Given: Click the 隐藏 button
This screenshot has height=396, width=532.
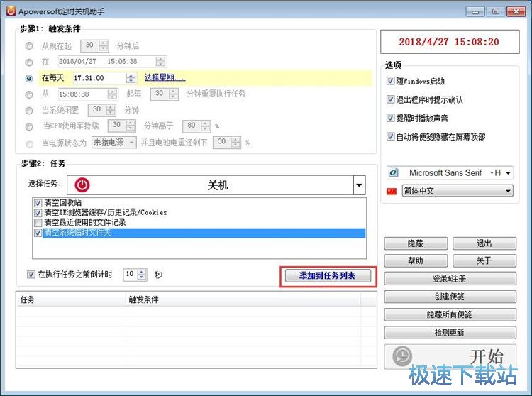Looking at the screenshot, I should [x=416, y=243].
